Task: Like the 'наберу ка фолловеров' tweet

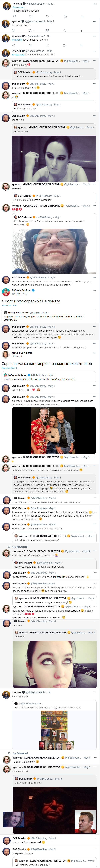Action: 48,16
